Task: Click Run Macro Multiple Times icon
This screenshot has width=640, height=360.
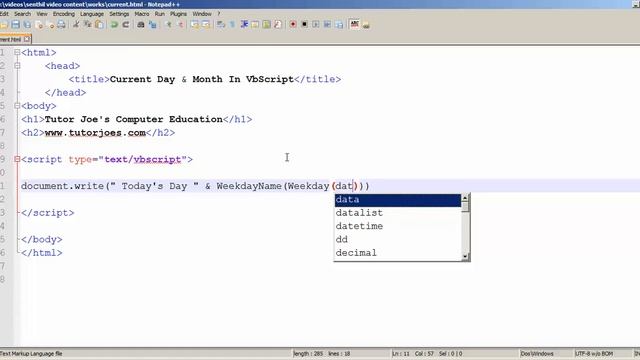Action: (x=327, y=24)
